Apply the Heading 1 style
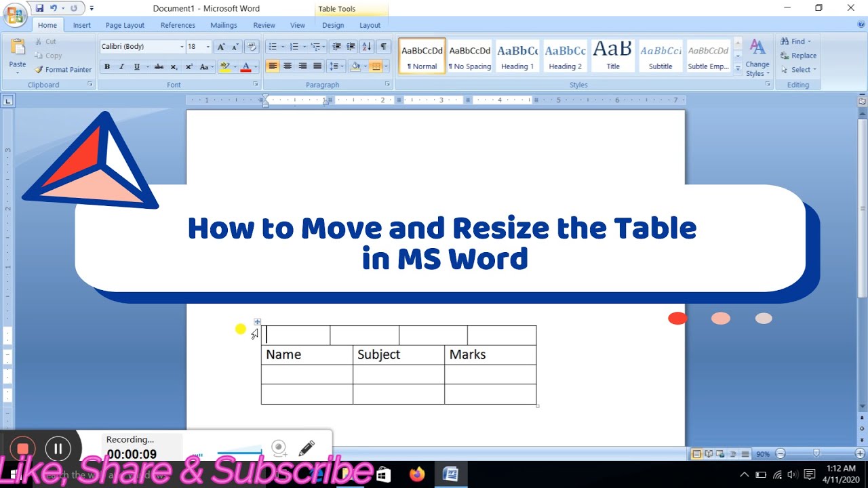The height and width of the screenshot is (488, 868). [x=517, y=56]
